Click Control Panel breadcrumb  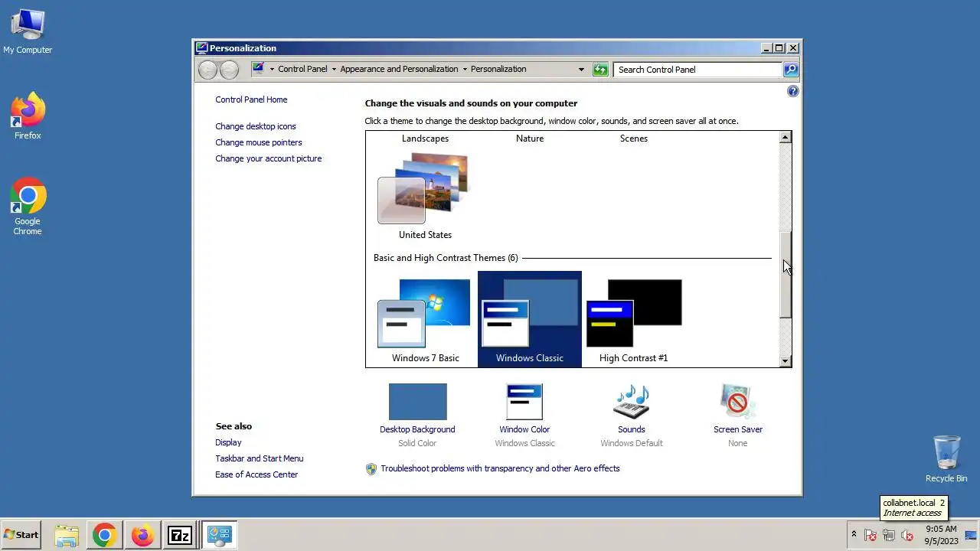point(302,69)
